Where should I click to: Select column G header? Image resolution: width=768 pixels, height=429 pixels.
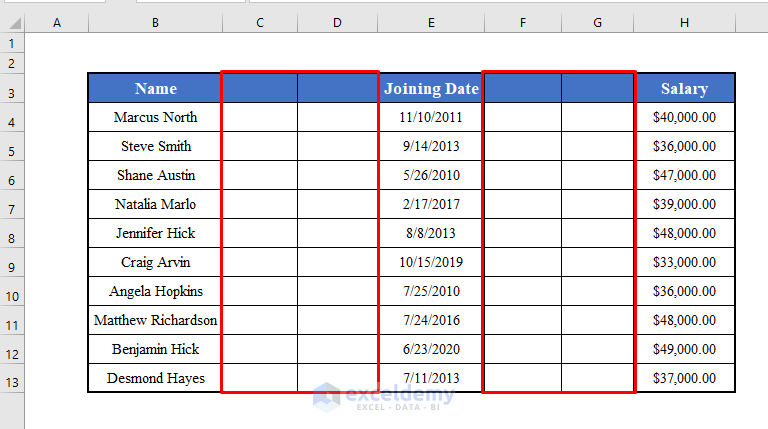tap(597, 23)
